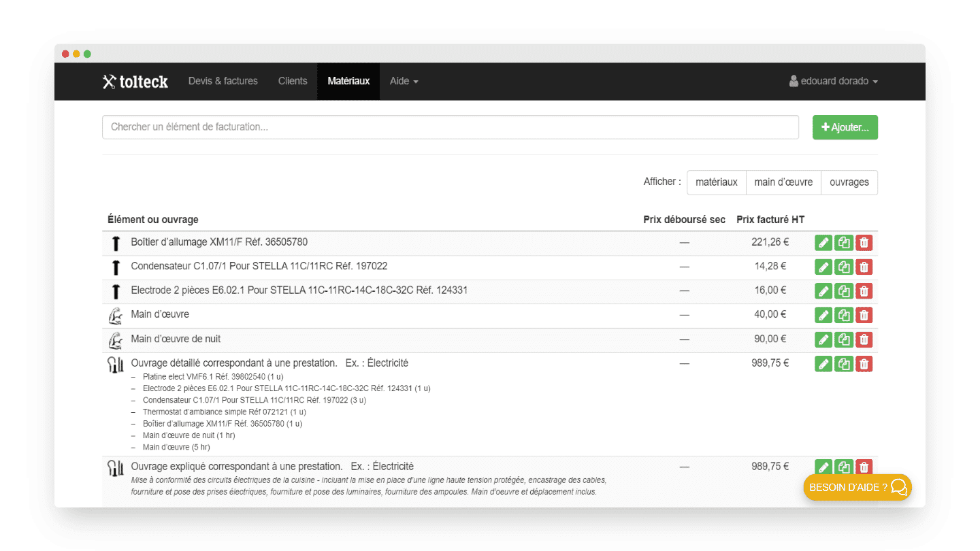
Task: Edit the Boîtier d'allumage XM11/F item
Action: 823,242
